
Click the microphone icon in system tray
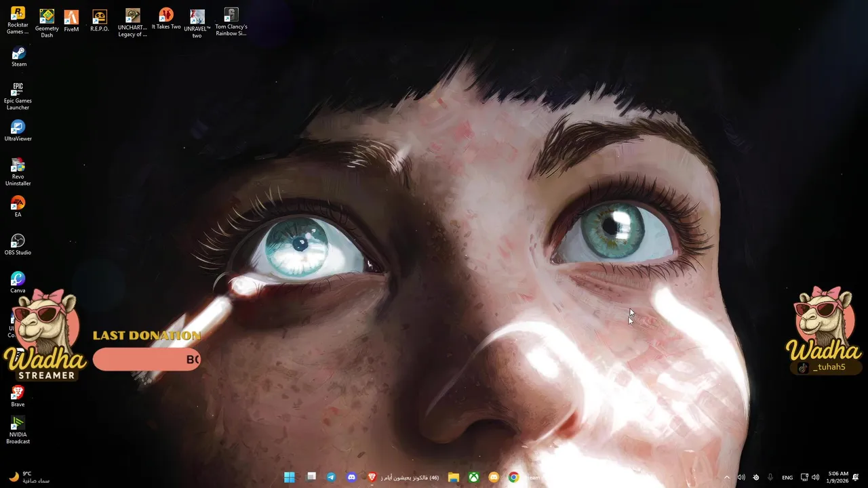pos(770,477)
